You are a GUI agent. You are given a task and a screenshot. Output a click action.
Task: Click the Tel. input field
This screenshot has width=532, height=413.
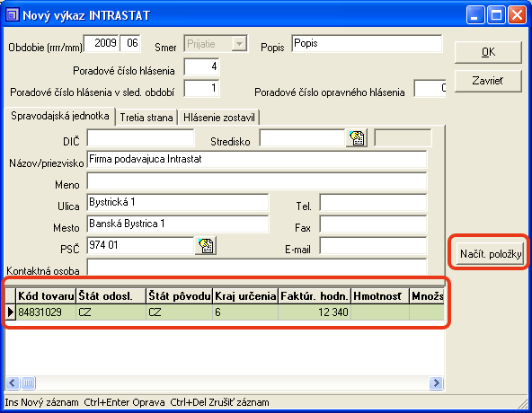click(x=373, y=202)
